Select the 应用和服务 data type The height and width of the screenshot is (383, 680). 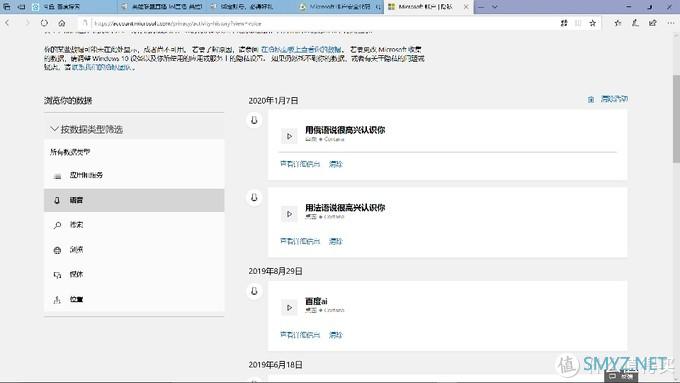tap(134, 175)
